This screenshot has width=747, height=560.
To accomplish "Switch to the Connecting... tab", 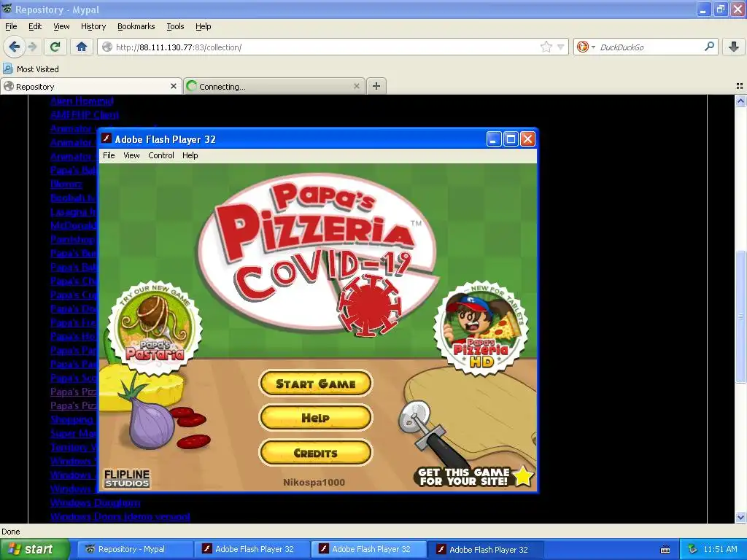I will click(x=274, y=86).
